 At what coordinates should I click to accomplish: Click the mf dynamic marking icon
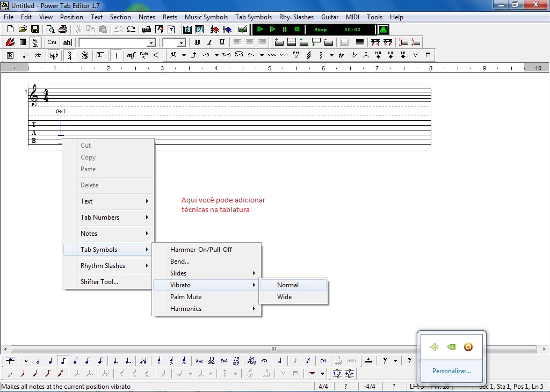click(x=131, y=55)
